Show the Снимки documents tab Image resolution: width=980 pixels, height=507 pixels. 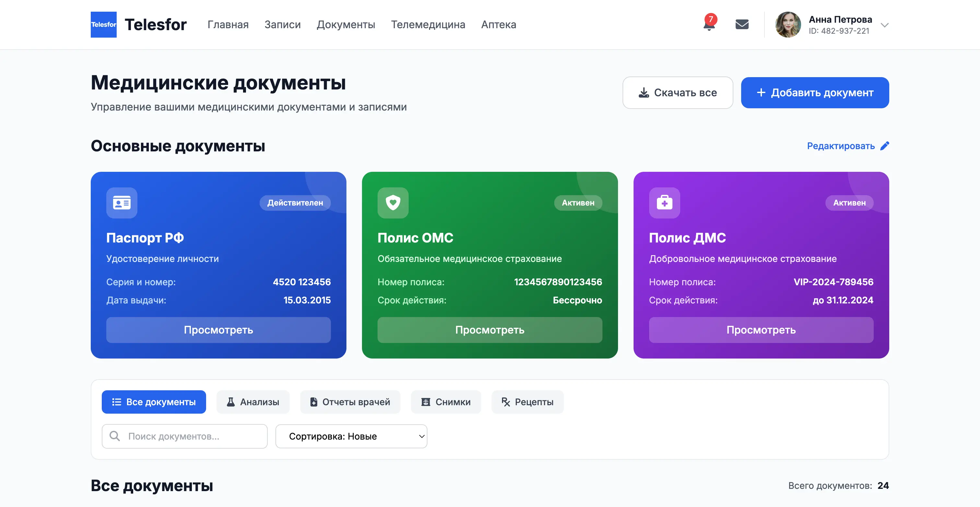pyautogui.click(x=446, y=402)
